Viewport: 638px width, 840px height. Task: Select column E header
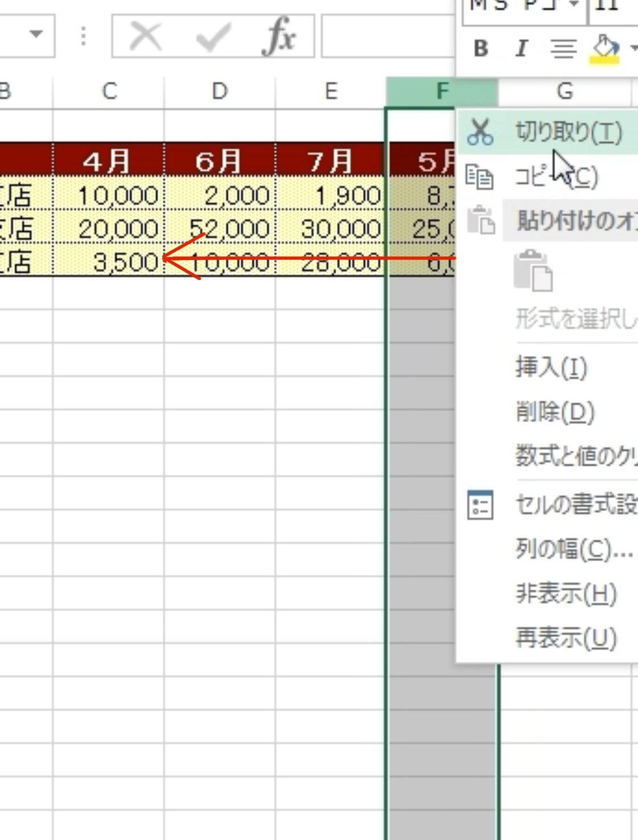pyautogui.click(x=331, y=91)
